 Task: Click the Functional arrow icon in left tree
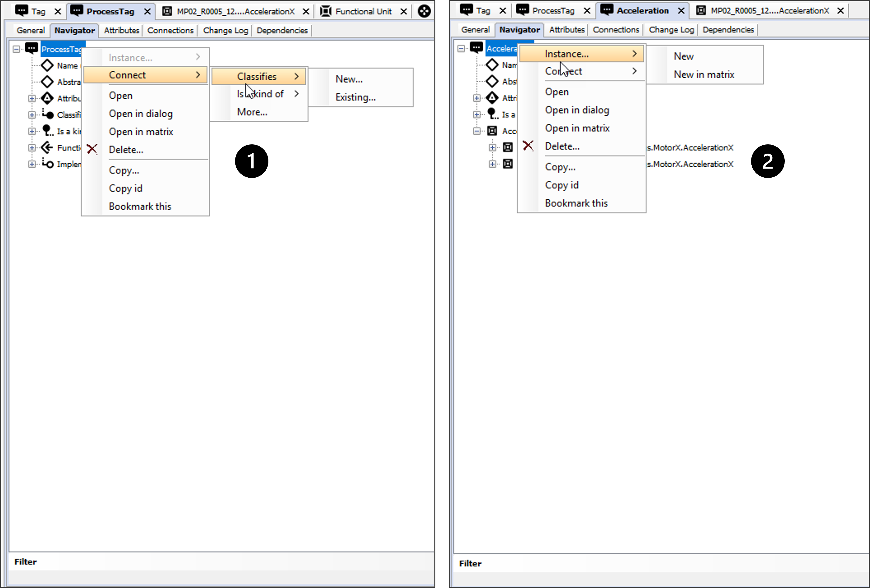click(x=47, y=147)
